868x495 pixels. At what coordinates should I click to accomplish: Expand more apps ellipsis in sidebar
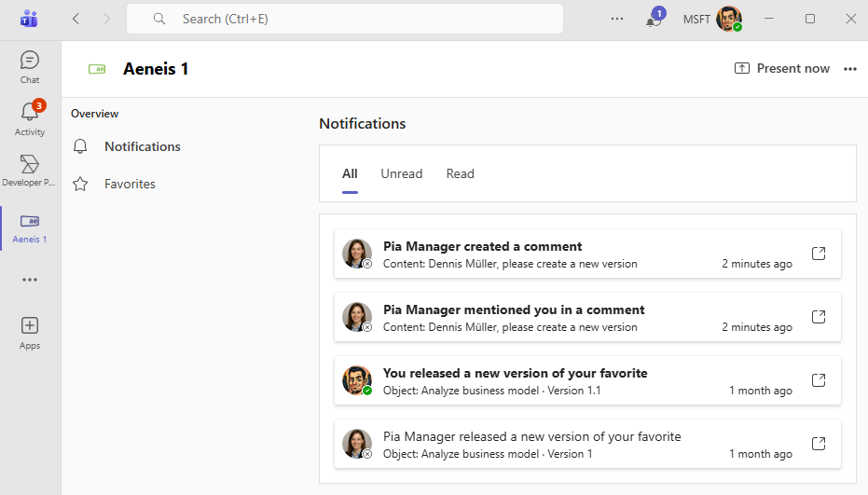pos(30,280)
